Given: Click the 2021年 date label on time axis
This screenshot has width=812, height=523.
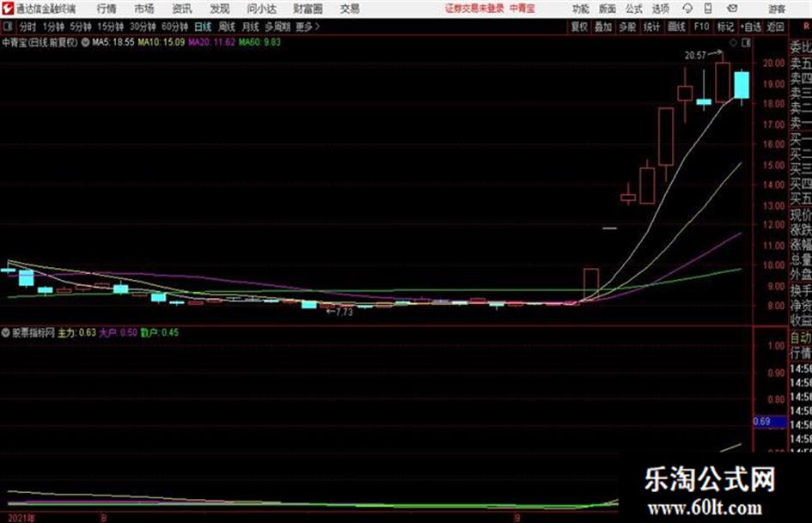Looking at the screenshot, I should coord(21,518).
